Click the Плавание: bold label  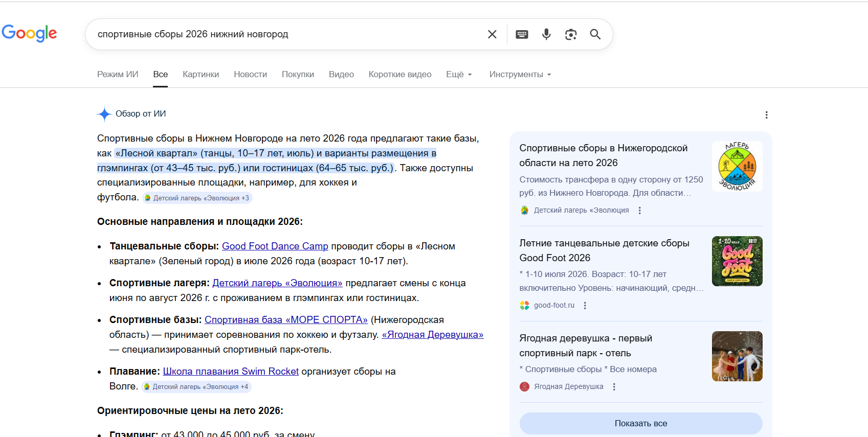point(135,372)
